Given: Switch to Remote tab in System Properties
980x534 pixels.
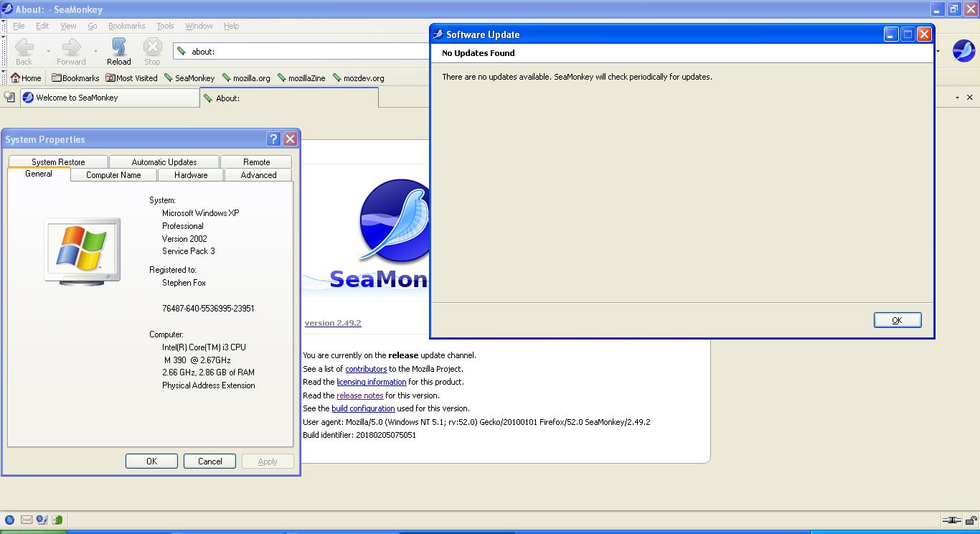Looking at the screenshot, I should [x=256, y=162].
